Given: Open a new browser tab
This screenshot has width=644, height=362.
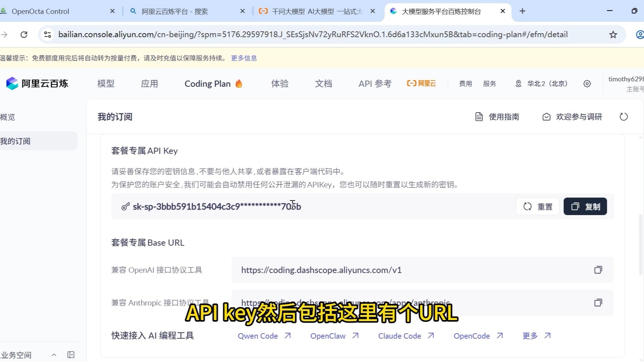Looking at the screenshot, I should click(522, 11).
